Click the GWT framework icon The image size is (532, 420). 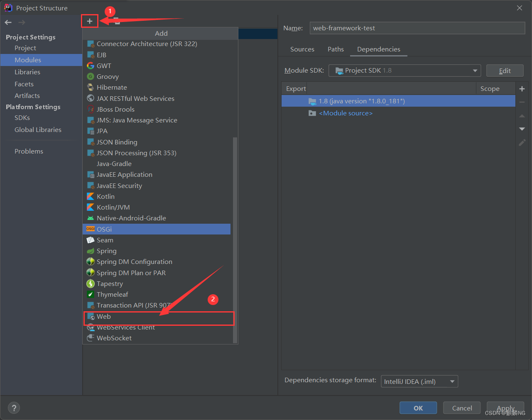coord(91,66)
